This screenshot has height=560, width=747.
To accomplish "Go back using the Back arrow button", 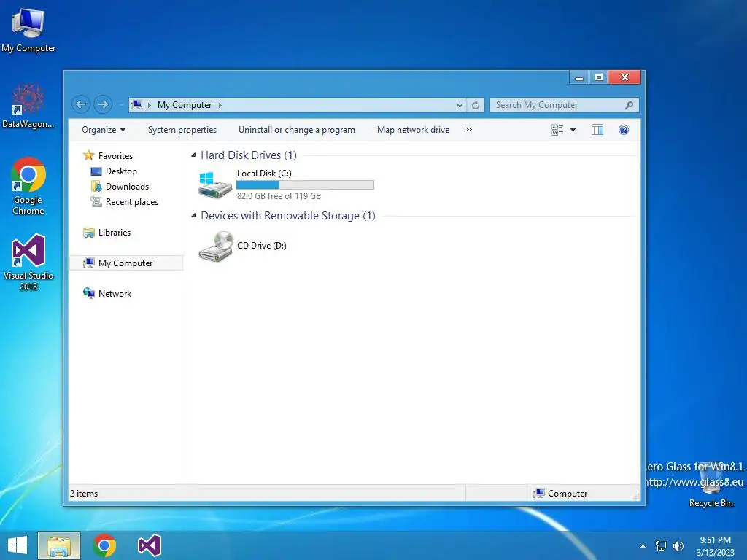I will (81, 104).
